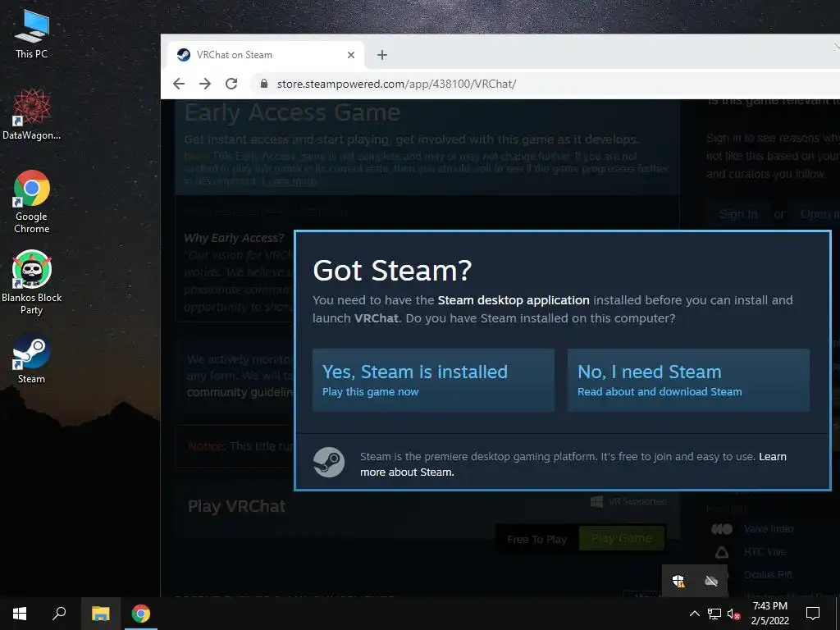
Task: Click the Chrome back arrow
Action: [179, 84]
